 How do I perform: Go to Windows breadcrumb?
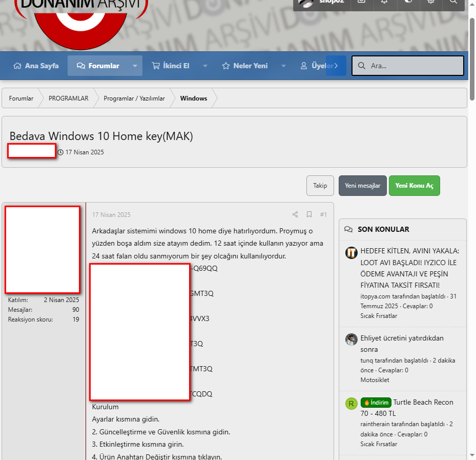tap(194, 98)
